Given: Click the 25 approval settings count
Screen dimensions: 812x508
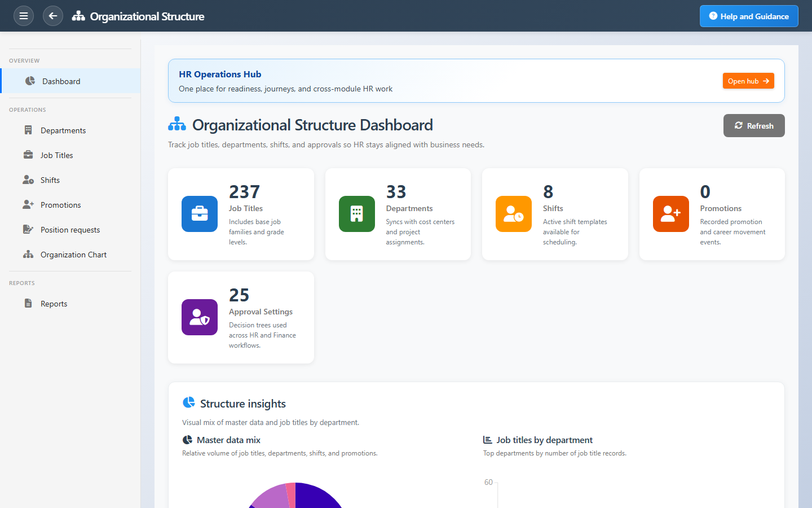Looking at the screenshot, I should click(x=239, y=295).
